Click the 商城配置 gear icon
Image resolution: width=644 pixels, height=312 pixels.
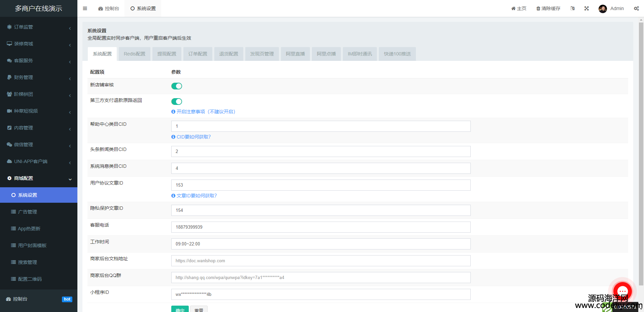pyautogui.click(x=9, y=178)
